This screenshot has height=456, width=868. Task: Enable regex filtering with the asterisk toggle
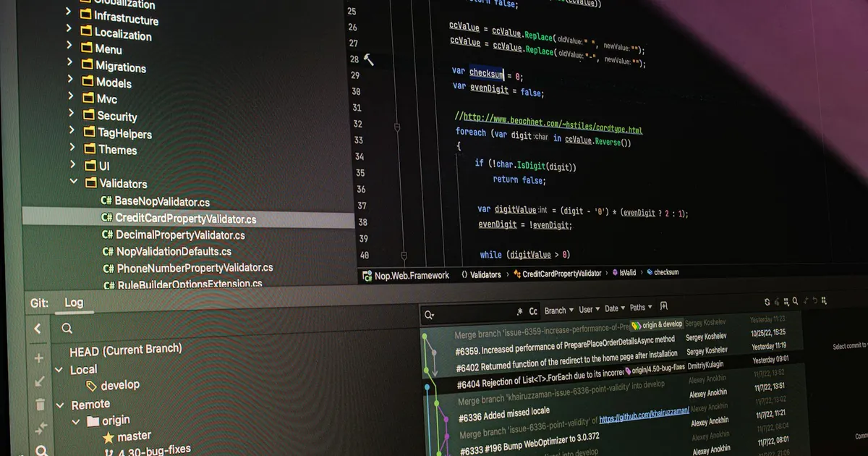click(520, 311)
